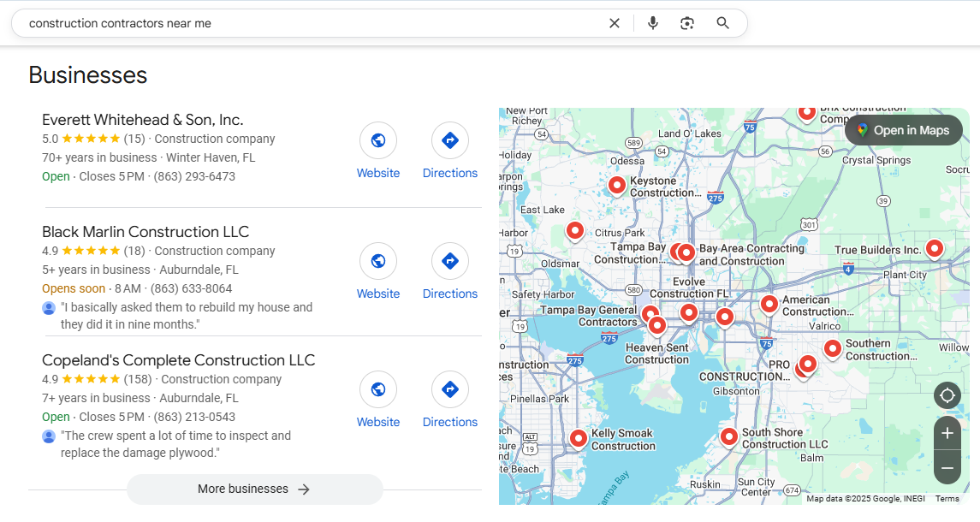Screen dimensions: 980x522
Task: Clear the search query with X icon
Action: click(614, 23)
